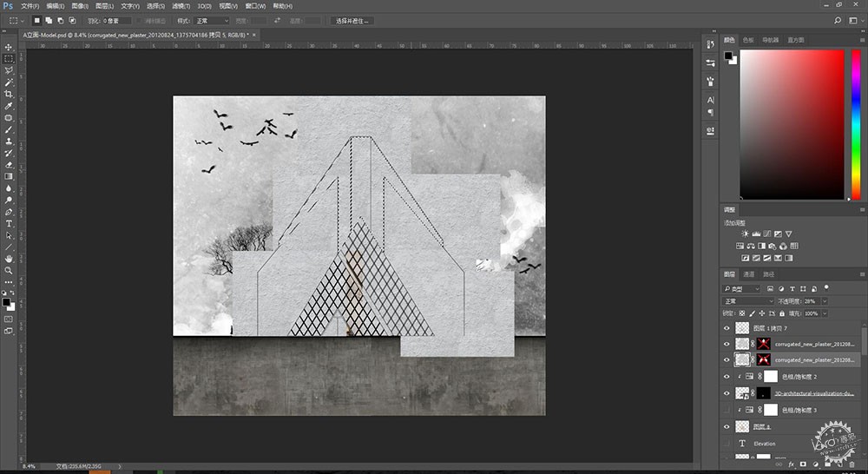Image resolution: width=868 pixels, height=474 pixels.
Task: Select the Pen tool
Action: [9, 212]
